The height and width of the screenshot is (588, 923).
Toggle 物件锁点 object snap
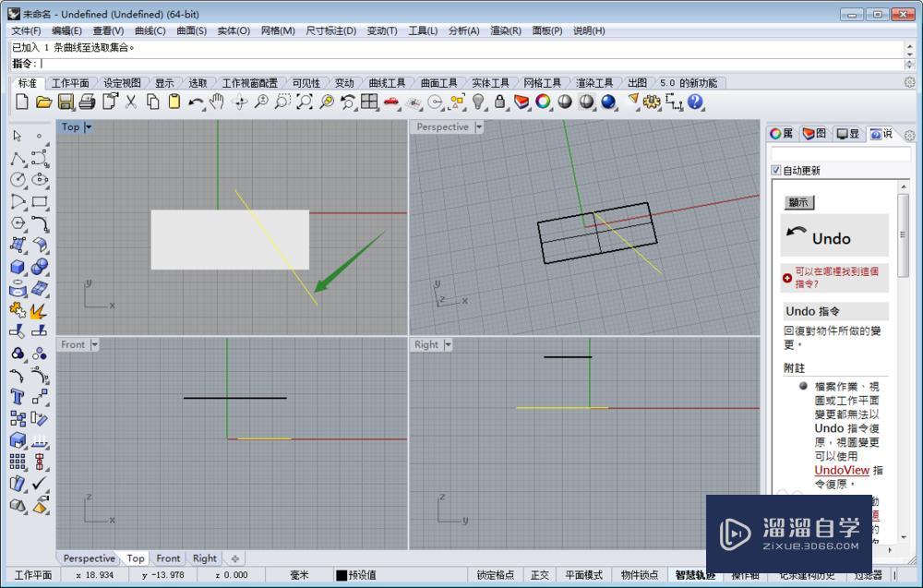coord(640,575)
